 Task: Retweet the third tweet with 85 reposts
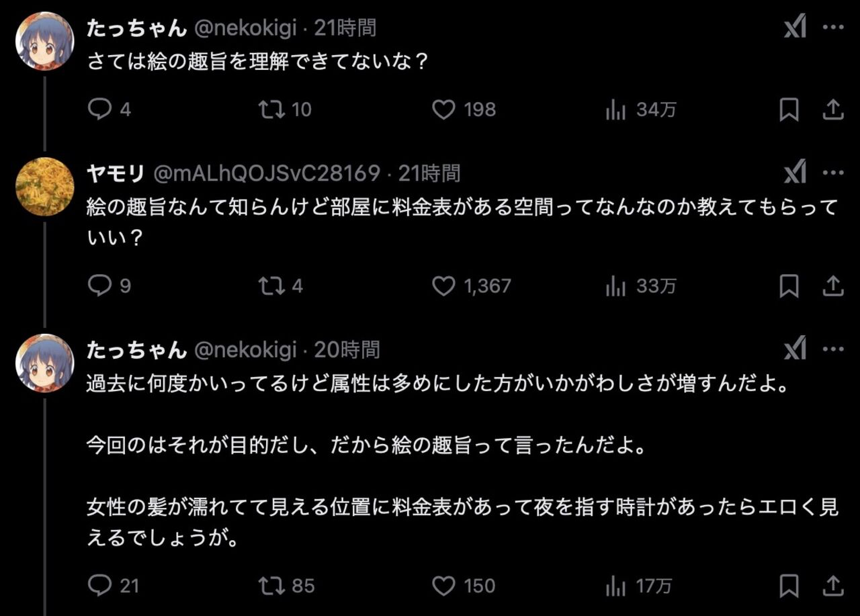271,586
